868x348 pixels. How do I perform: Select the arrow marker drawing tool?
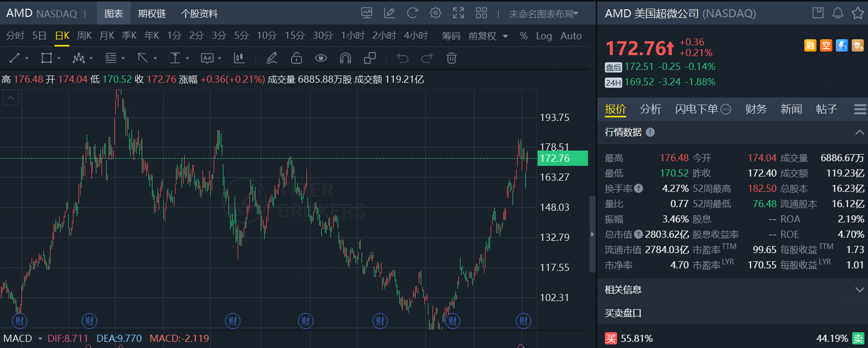click(143, 58)
